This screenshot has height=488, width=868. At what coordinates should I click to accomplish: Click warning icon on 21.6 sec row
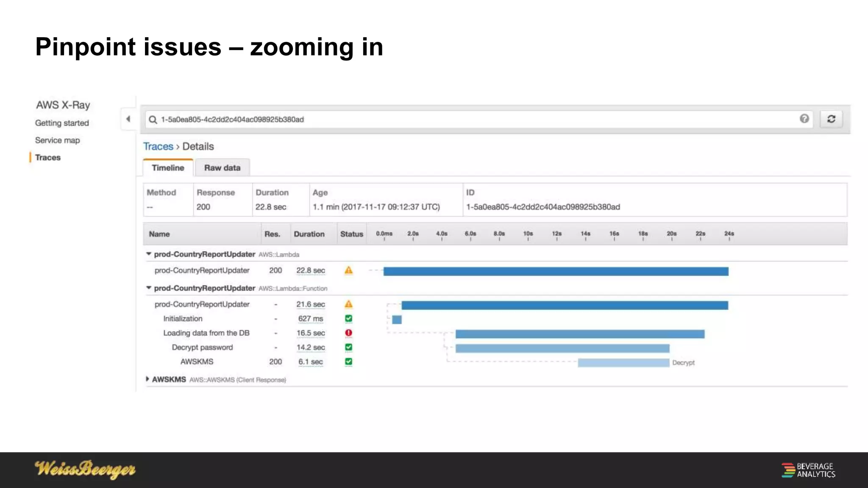pos(348,304)
